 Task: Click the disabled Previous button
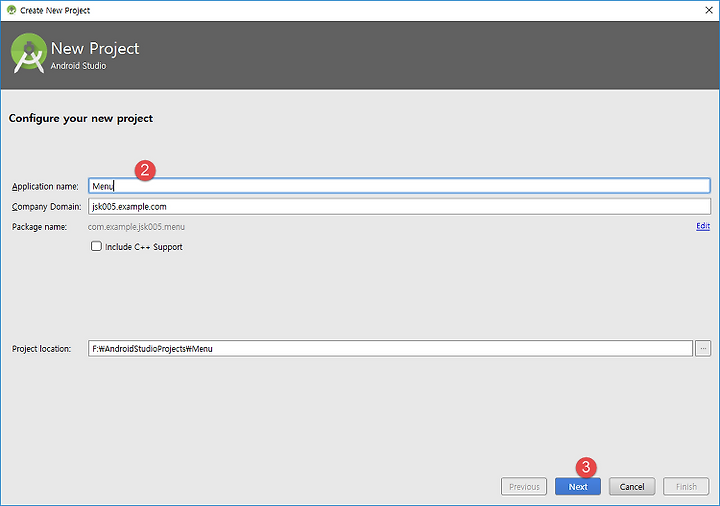tap(524, 487)
